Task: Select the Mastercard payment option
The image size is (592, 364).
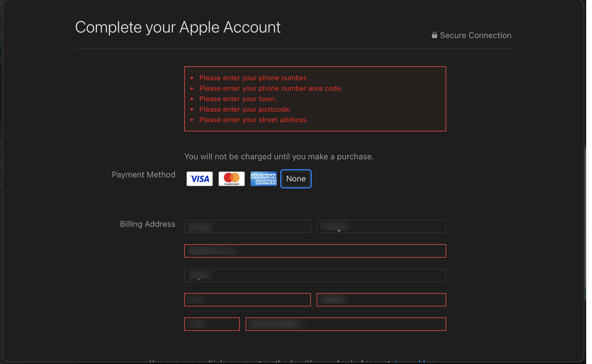Action: (231, 179)
